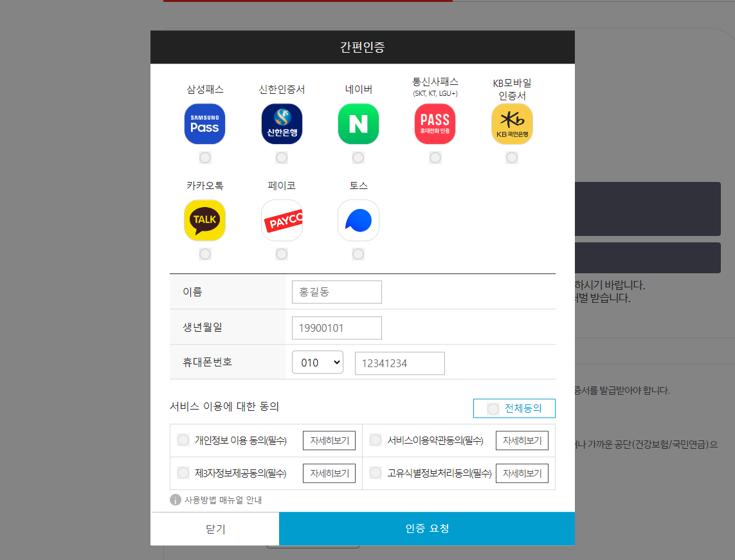735x560 pixels.
Task: Click the 휴대폰번호 row label
Action: click(x=207, y=362)
